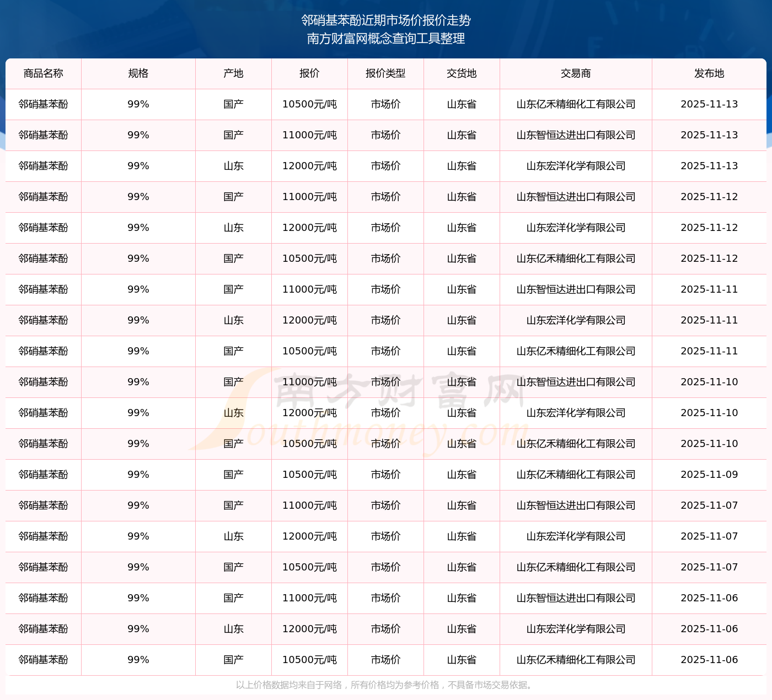Click 12000元/吨 price in the 2025-11-12 row
This screenshot has height=700, width=772.
click(x=309, y=228)
